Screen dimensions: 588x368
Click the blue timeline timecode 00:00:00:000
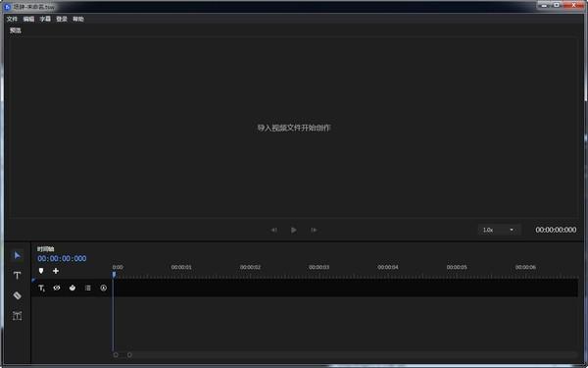(x=62, y=258)
